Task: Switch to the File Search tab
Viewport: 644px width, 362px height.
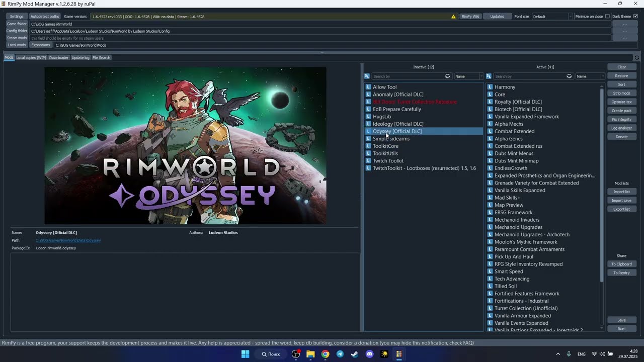Action: pos(101,57)
